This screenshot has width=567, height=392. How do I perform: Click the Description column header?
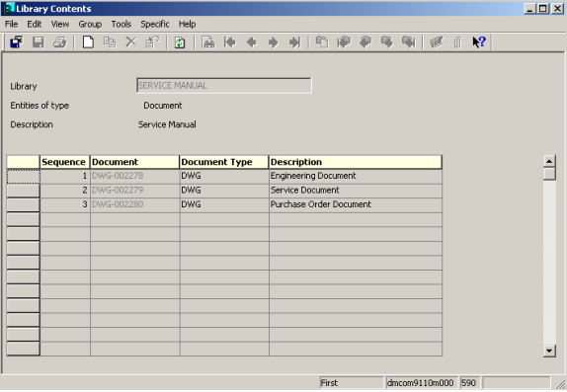(355, 162)
